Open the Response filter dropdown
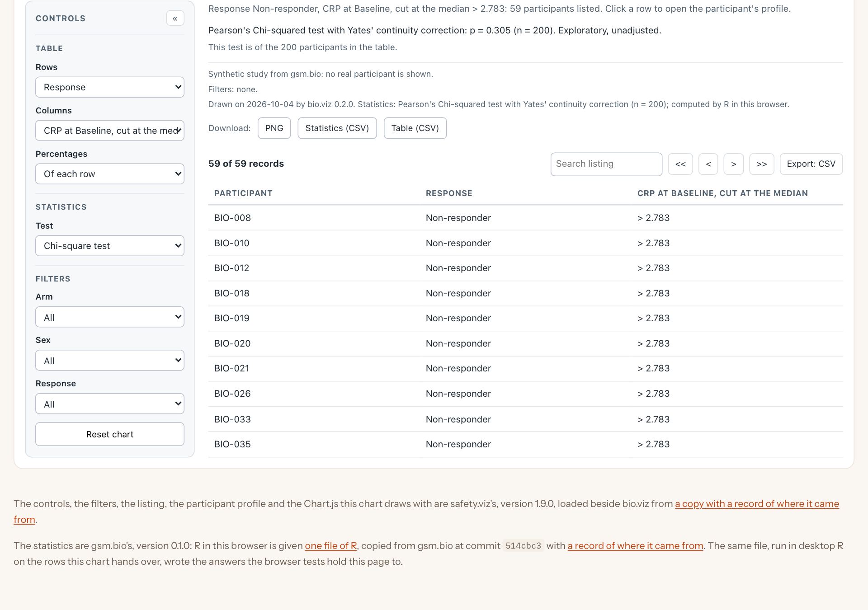The image size is (868, 610). 110,404
